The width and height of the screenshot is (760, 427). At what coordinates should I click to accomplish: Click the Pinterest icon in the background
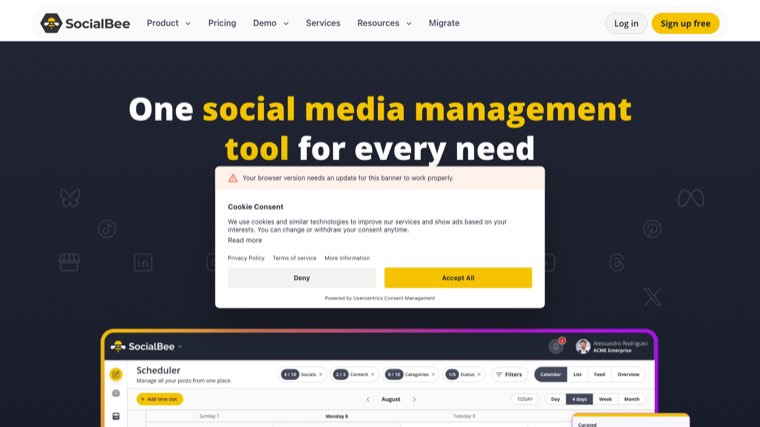pos(652,229)
